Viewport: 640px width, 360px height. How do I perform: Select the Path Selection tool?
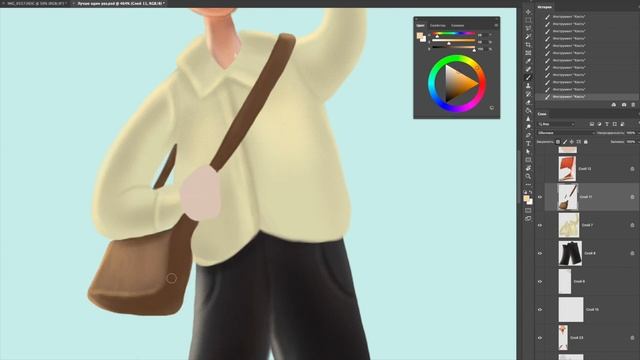pyautogui.click(x=528, y=151)
